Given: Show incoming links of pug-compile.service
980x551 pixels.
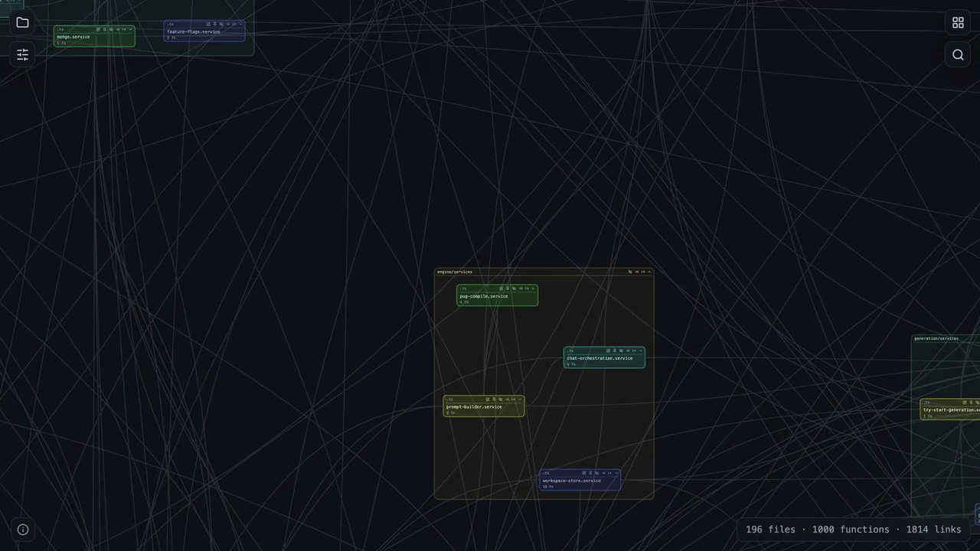Looking at the screenshot, I should click(521, 289).
